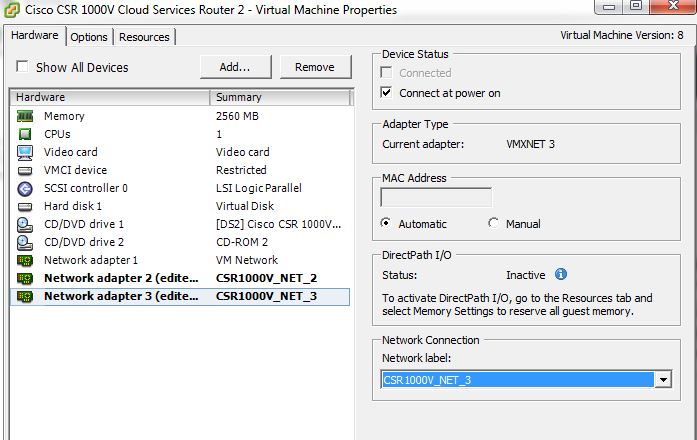
Task: Click the DirectPath I/O info icon
Action: point(561,274)
